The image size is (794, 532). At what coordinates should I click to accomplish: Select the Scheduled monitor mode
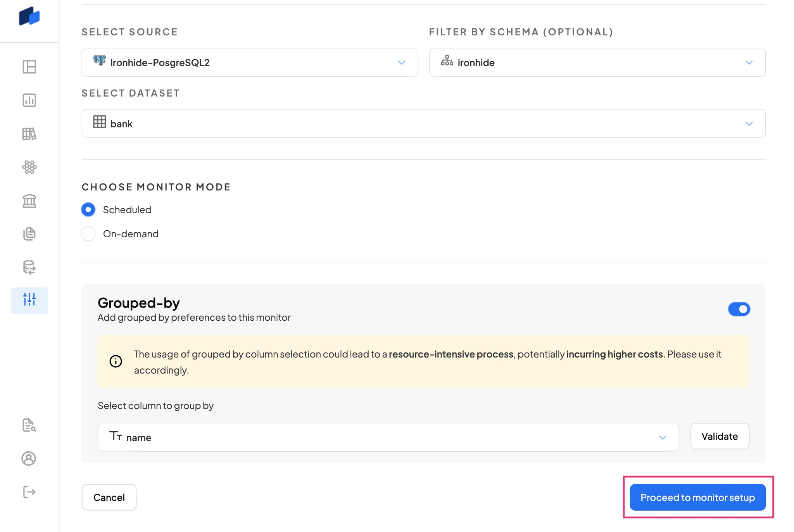pyautogui.click(x=88, y=210)
